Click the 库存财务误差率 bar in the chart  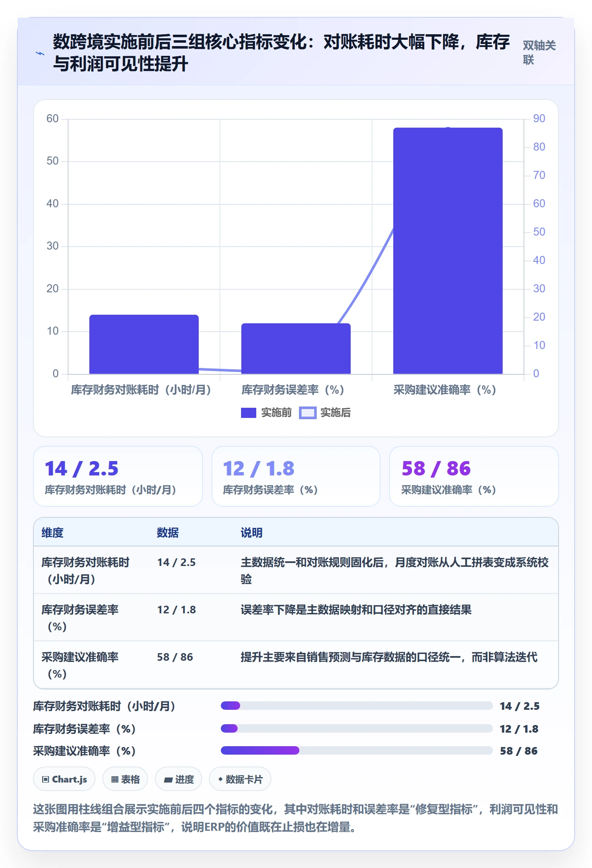(296, 349)
